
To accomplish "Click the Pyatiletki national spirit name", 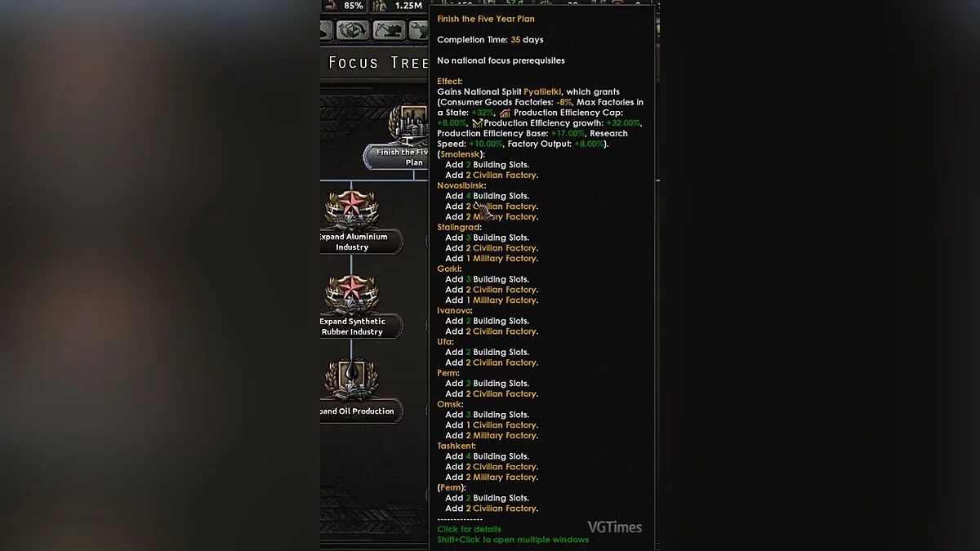I will (x=542, y=92).
